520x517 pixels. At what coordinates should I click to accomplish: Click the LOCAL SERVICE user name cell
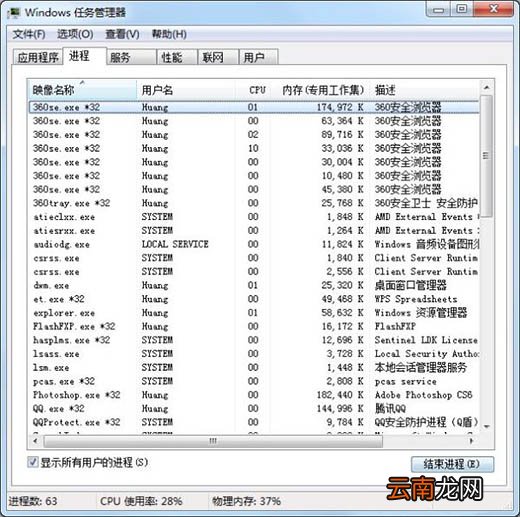(x=175, y=244)
